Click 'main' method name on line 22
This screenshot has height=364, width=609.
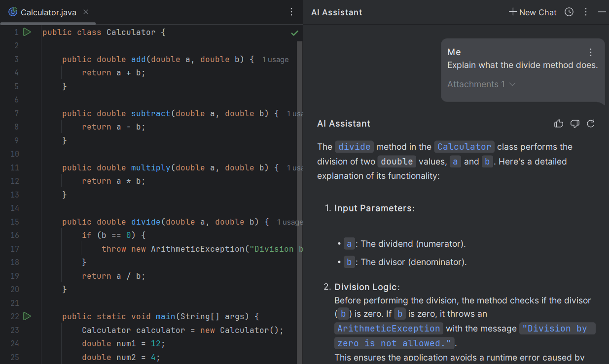tap(165, 316)
